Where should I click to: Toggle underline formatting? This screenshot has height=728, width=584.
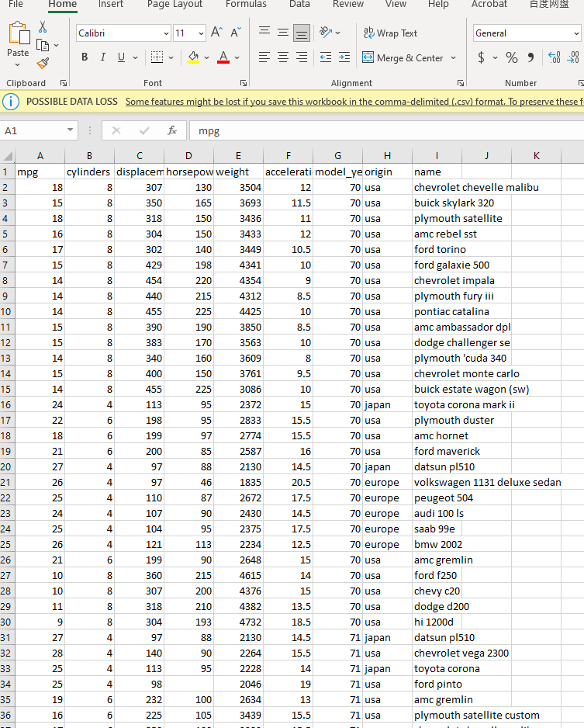point(121,57)
